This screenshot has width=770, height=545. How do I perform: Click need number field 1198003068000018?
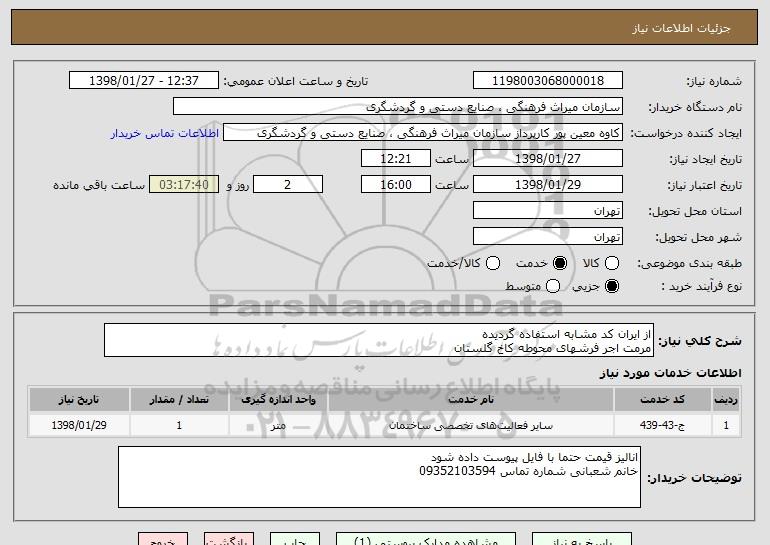point(548,81)
